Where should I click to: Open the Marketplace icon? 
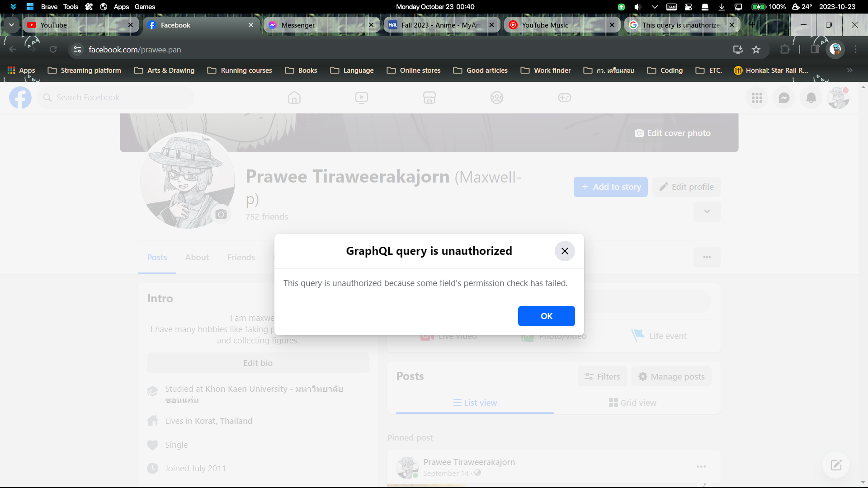(429, 98)
